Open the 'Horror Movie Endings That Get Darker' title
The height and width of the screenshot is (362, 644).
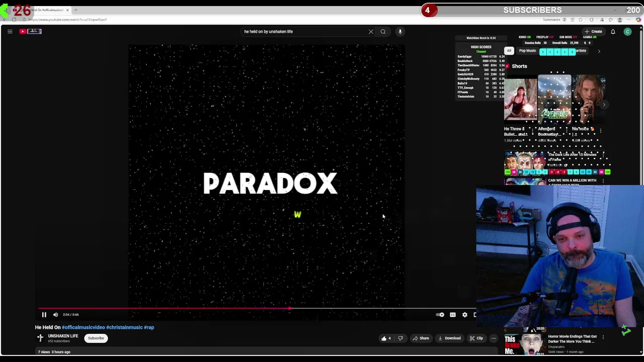(x=572, y=339)
